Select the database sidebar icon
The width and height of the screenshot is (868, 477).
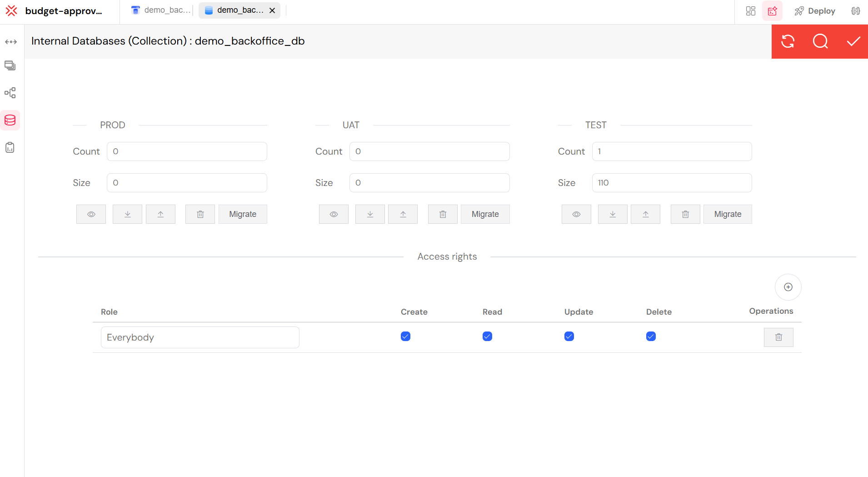10,120
